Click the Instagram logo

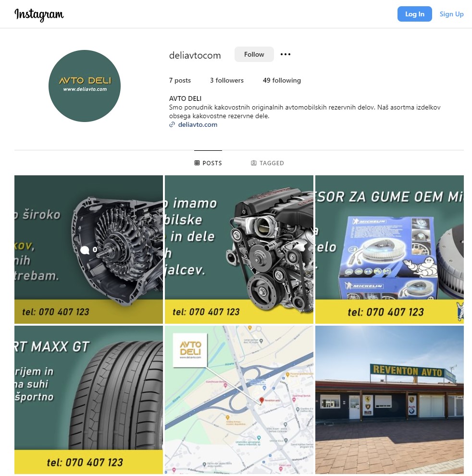pos(39,14)
